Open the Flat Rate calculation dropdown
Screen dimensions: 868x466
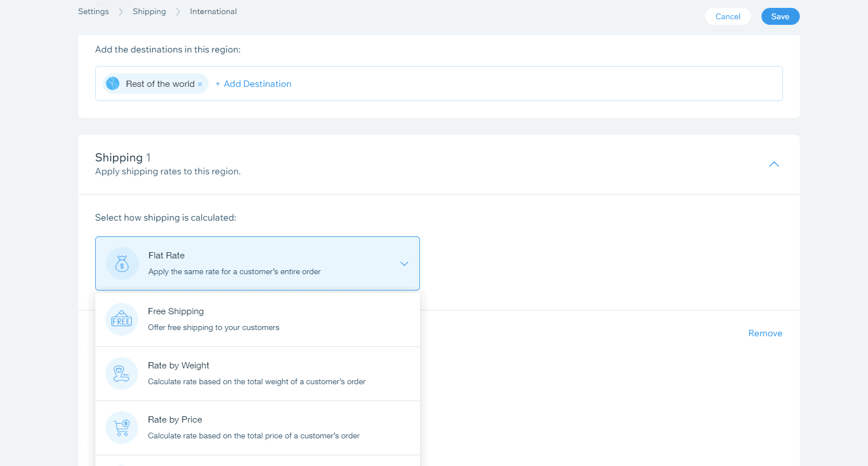tap(258, 263)
